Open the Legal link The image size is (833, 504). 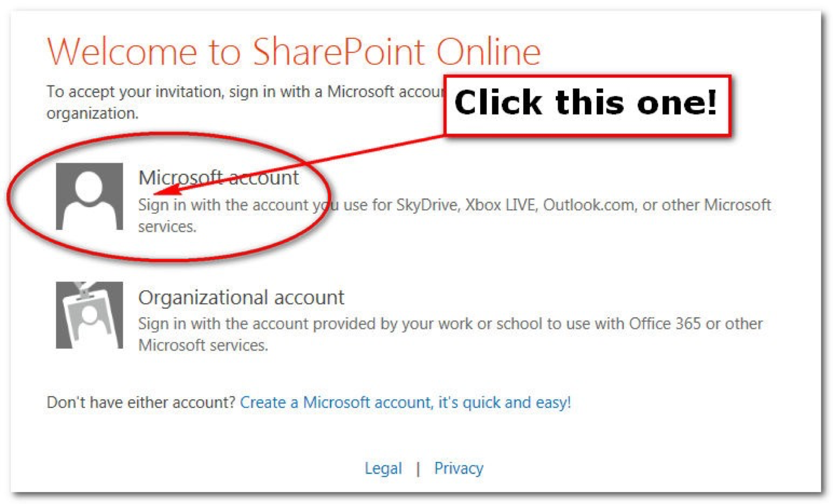coord(383,468)
